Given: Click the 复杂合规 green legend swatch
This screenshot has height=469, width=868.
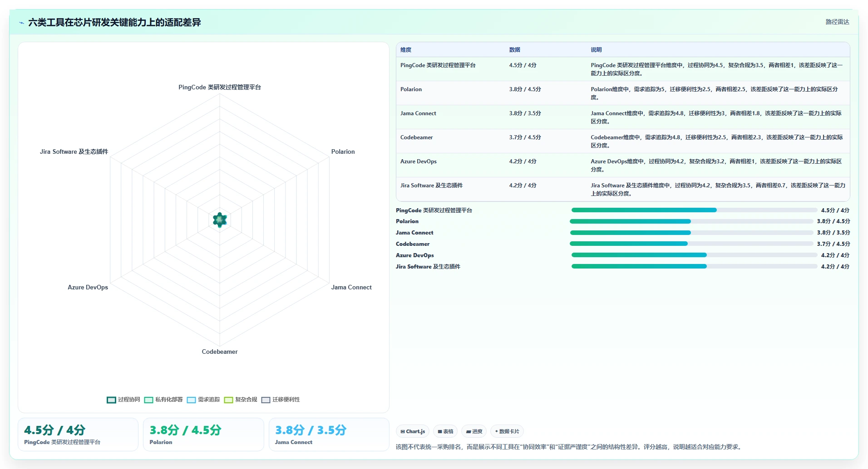Looking at the screenshot, I should 228,400.
